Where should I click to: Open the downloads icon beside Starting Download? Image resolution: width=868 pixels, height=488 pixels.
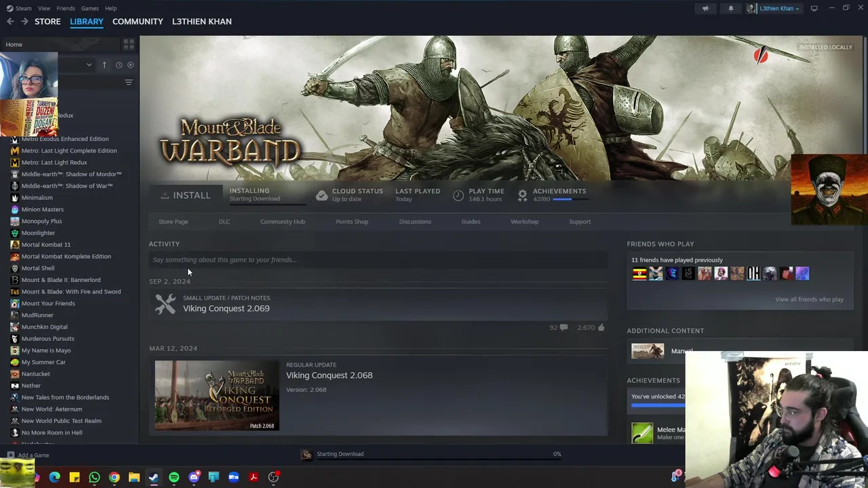[307, 454]
